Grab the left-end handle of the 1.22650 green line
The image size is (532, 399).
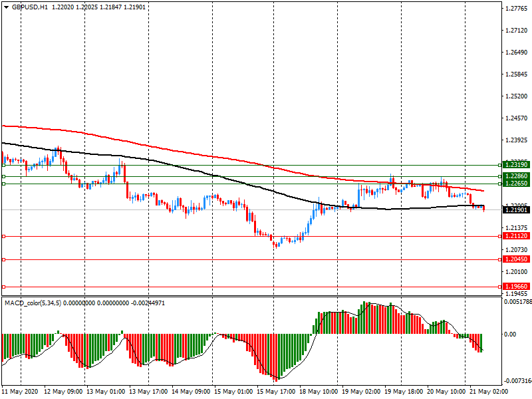(x=4, y=184)
